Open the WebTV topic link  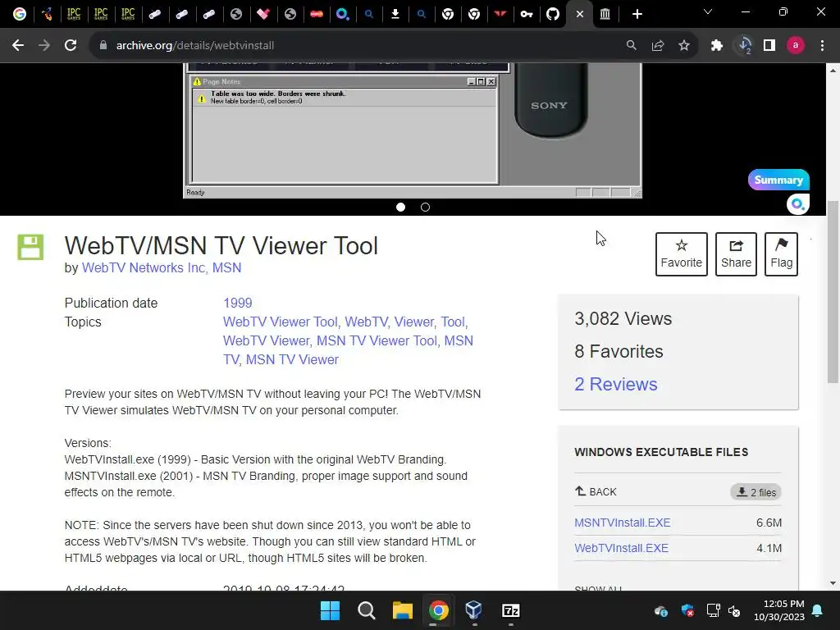366,322
